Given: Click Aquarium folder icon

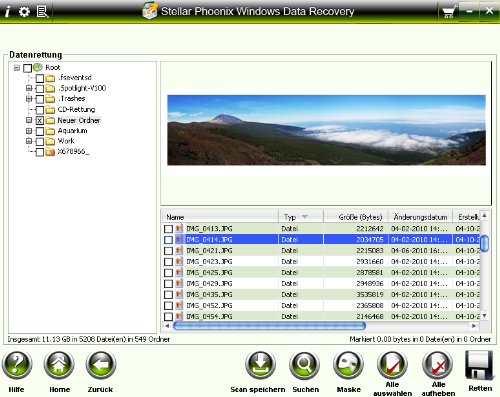Looking at the screenshot, I should point(50,131).
